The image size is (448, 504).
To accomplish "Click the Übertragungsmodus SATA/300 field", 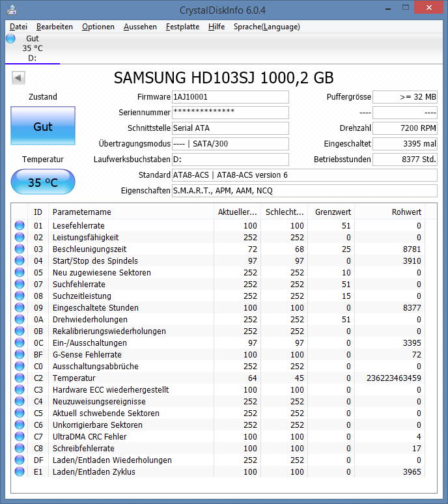I will tap(231, 144).
